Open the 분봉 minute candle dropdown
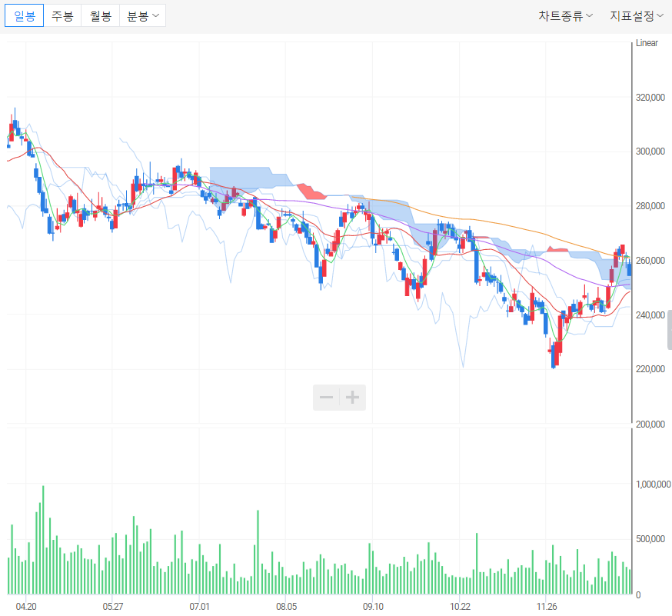The height and width of the screenshot is (616, 672). tap(143, 16)
